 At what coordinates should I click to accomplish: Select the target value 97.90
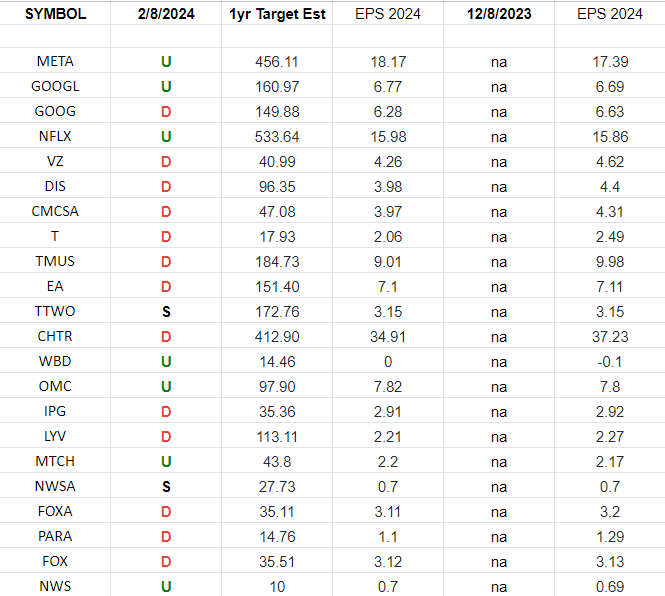tap(277, 387)
